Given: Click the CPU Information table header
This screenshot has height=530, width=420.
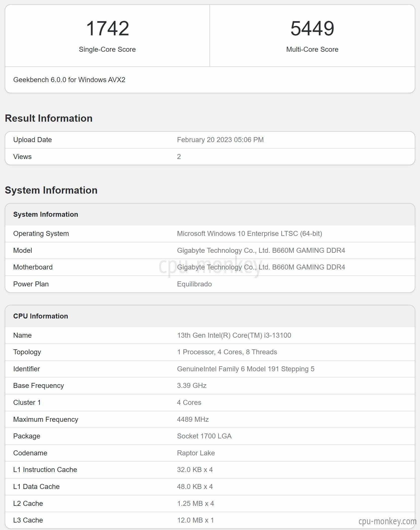Looking at the screenshot, I should tap(41, 316).
